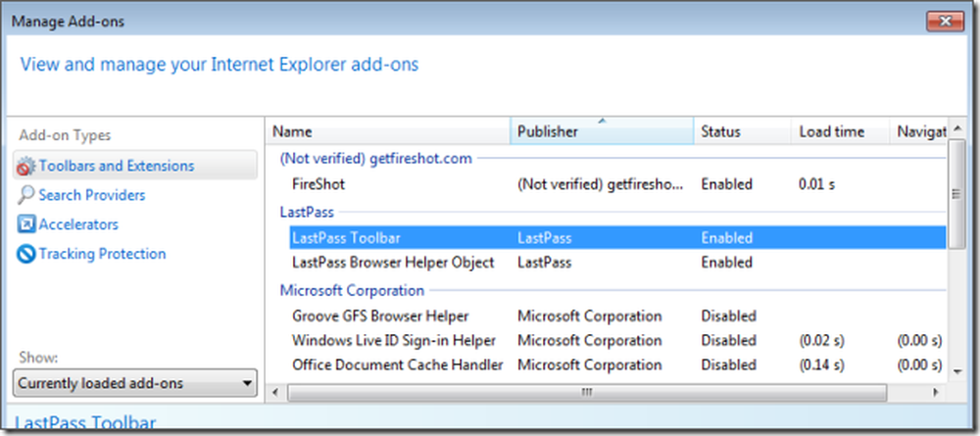Sort by Load time column header
980x436 pixels.
(x=840, y=131)
